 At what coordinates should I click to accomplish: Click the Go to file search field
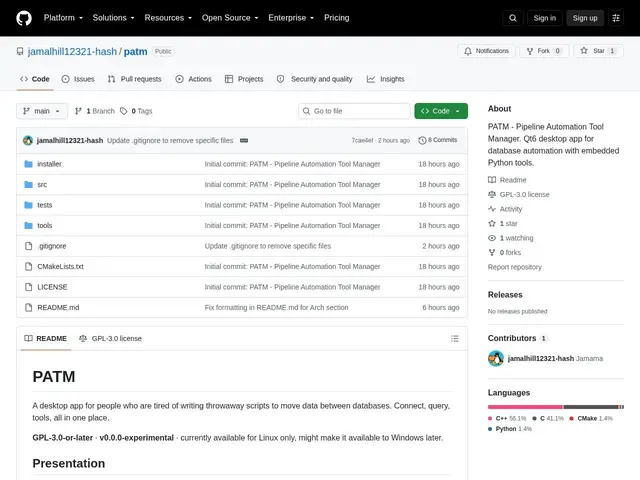[x=354, y=111]
